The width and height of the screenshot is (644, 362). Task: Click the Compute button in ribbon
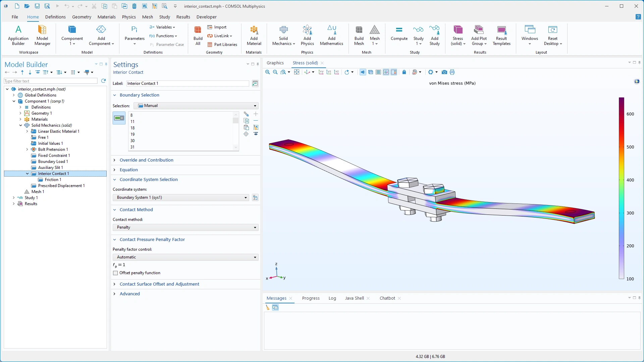click(399, 34)
